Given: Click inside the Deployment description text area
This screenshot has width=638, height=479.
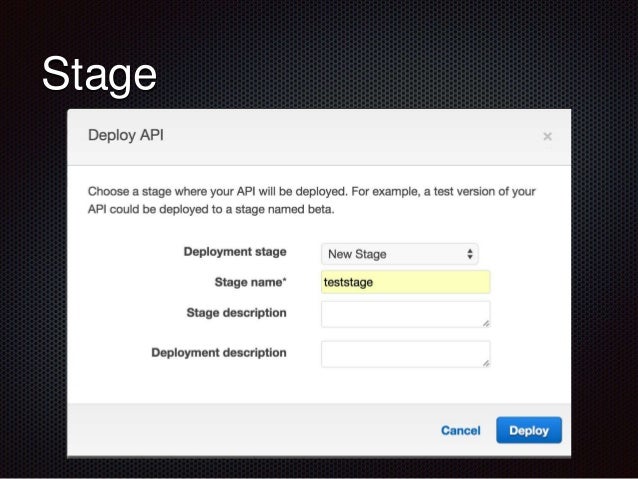Looking at the screenshot, I should (x=406, y=354).
